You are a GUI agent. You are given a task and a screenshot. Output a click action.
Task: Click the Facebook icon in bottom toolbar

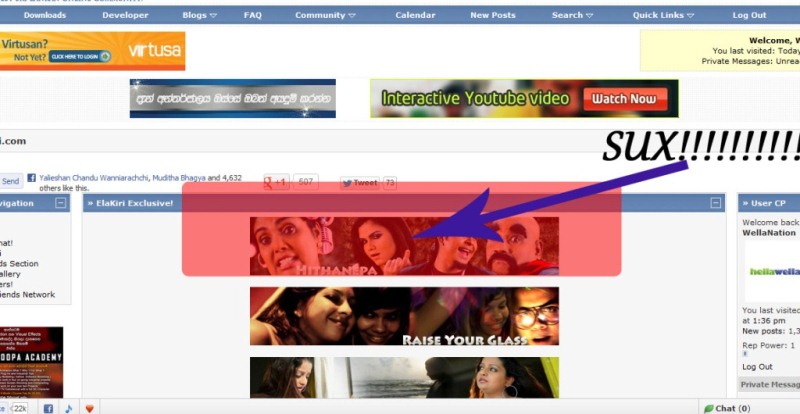48,408
